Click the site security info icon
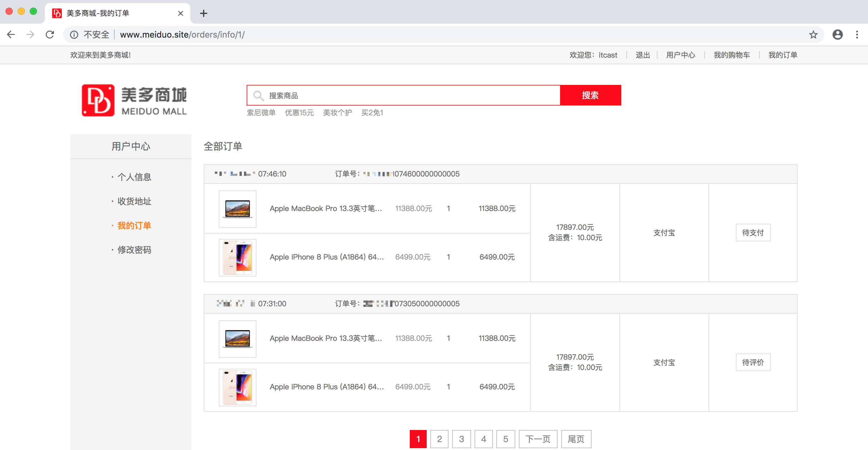 point(74,34)
